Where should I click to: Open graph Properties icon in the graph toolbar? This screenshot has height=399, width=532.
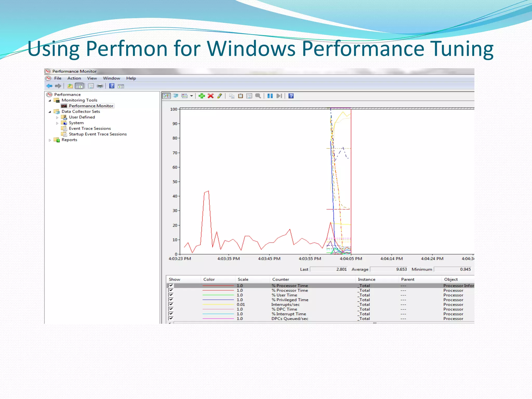point(249,96)
